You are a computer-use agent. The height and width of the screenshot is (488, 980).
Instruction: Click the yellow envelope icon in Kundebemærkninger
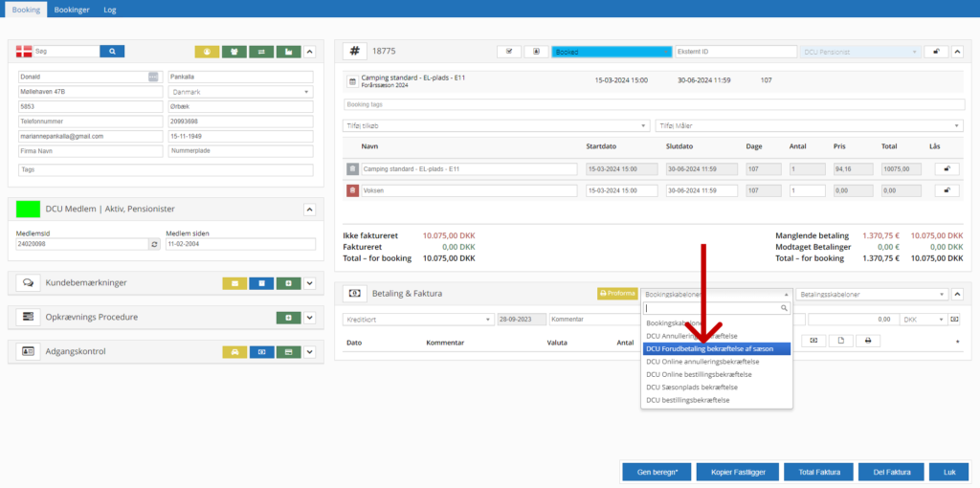pos(234,283)
